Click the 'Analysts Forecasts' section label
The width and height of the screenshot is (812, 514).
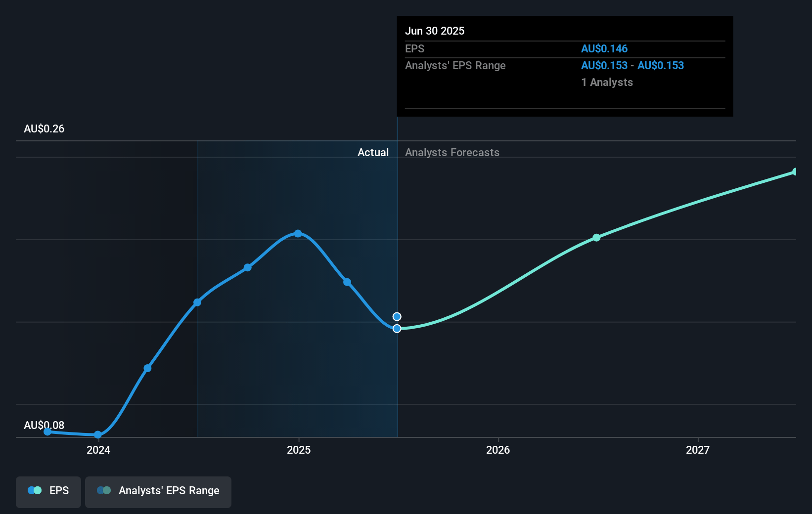pyautogui.click(x=452, y=153)
